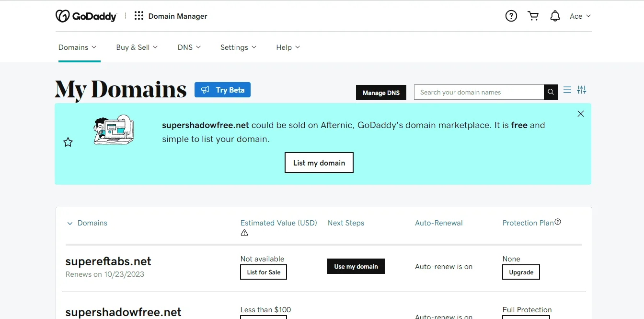This screenshot has height=319, width=644.
Task: Click Domain Manager title
Action: click(178, 16)
